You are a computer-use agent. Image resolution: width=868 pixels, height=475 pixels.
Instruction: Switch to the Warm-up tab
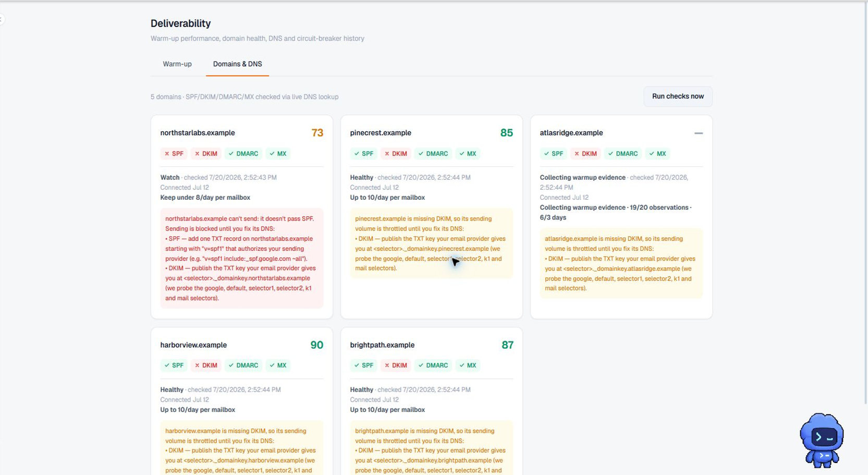[x=177, y=64]
